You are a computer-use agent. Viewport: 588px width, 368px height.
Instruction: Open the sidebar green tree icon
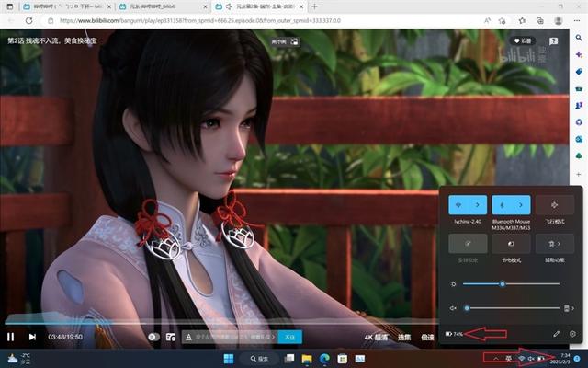coord(579,155)
